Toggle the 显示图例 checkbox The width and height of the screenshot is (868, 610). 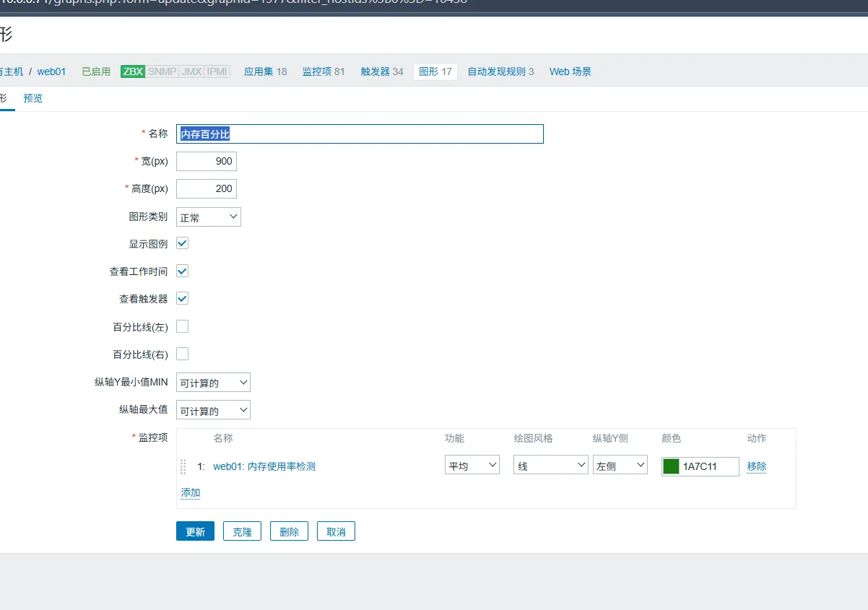pyautogui.click(x=183, y=243)
